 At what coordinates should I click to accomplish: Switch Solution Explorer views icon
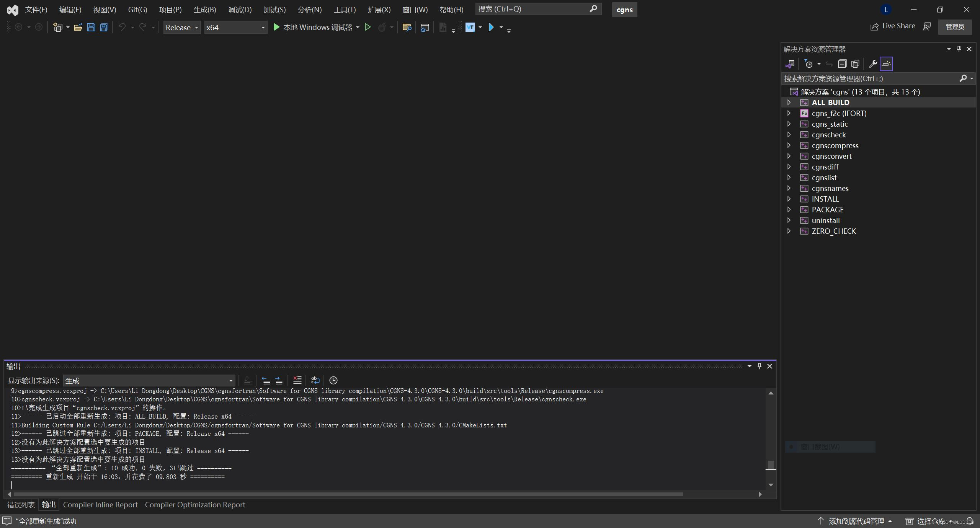pyautogui.click(x=790, y=64)
